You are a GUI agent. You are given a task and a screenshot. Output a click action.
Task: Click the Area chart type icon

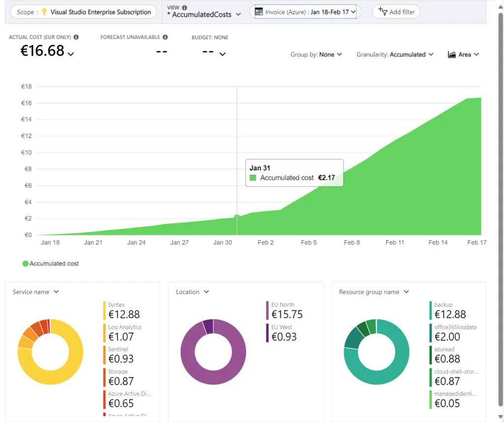point(452,55)
